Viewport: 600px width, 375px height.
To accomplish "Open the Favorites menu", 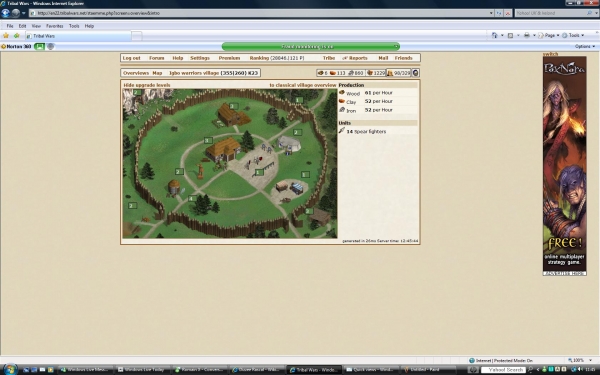I will click(x=55, y=26).
